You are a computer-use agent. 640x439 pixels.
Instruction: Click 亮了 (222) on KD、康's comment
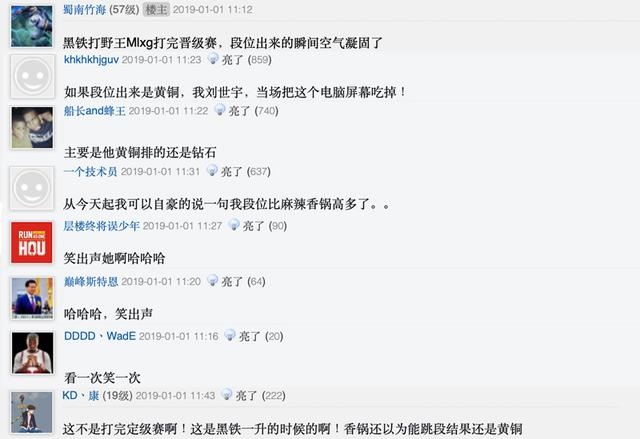coord(260,395)
